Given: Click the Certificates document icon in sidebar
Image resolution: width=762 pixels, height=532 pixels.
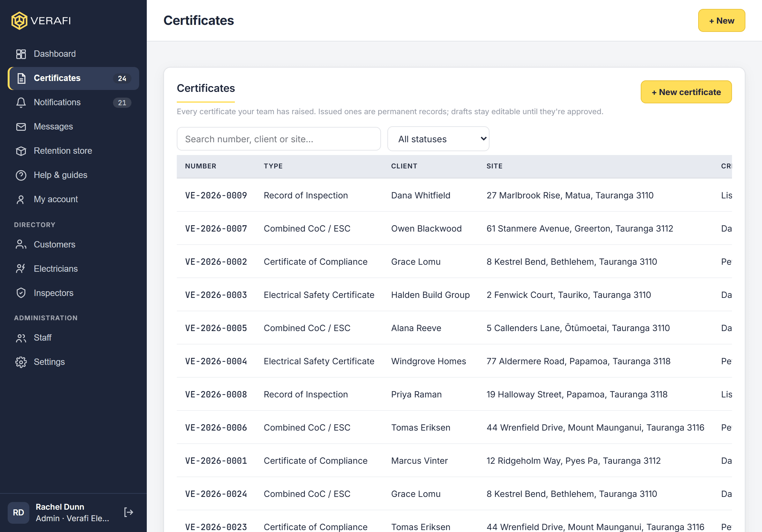Looking at the screenshot, I should [x=21, y=78].
